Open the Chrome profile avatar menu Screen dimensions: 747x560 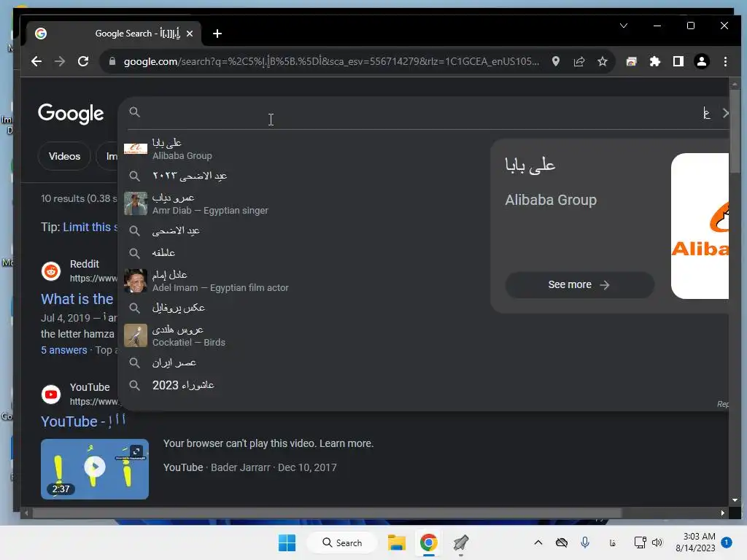[702, 61]
